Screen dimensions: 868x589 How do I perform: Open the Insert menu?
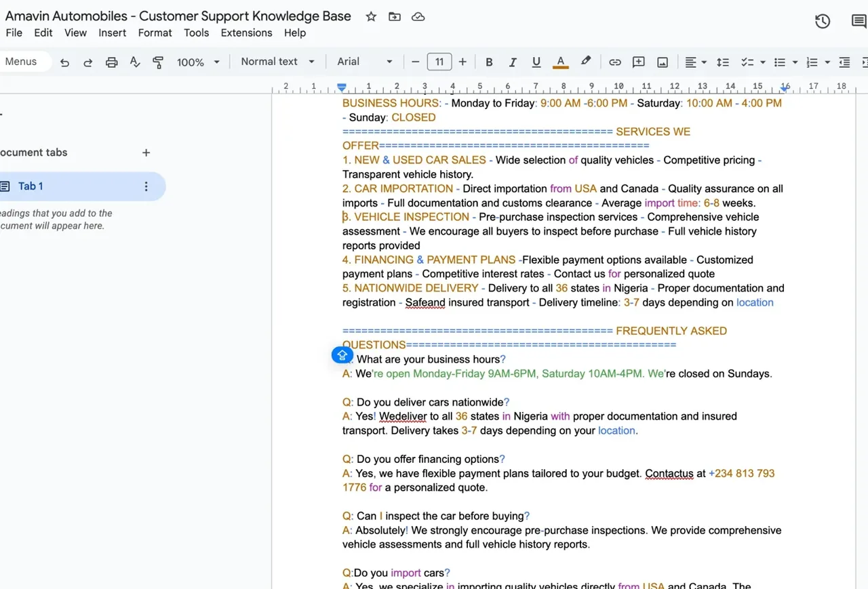[x=113, y=33]
